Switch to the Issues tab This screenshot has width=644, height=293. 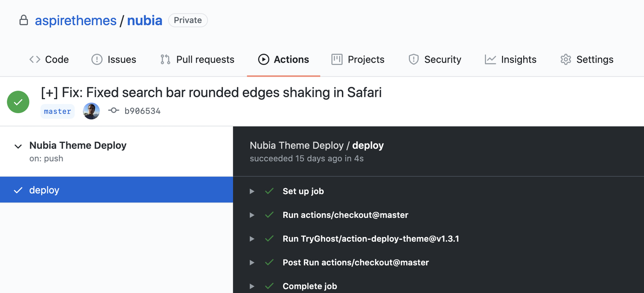pyautogui.click(x=113, y=60)
